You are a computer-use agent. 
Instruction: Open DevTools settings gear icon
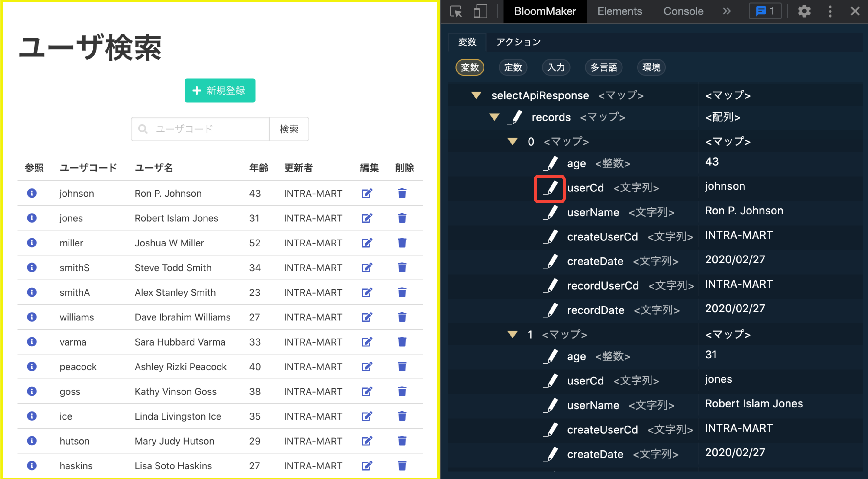pos(804,11)
